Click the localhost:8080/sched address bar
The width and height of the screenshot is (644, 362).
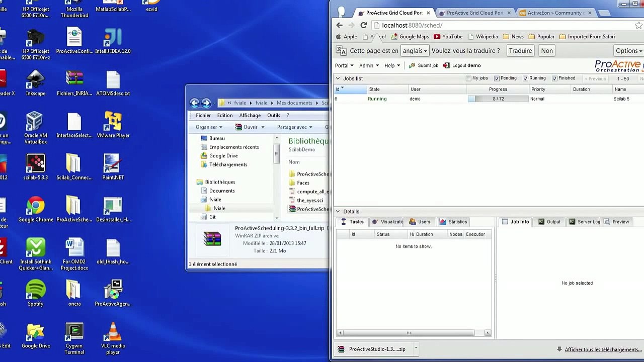[503, 25]
